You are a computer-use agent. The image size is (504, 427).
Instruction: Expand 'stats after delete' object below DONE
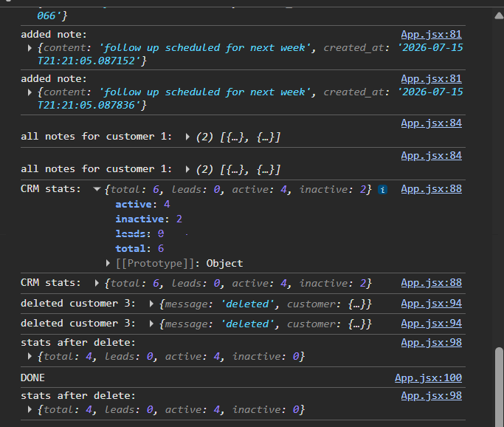[x=30, y=409]
